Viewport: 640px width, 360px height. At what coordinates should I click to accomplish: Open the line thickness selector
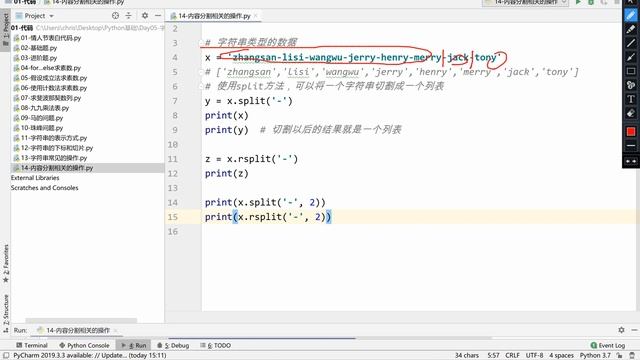click(x=631, y=146)
